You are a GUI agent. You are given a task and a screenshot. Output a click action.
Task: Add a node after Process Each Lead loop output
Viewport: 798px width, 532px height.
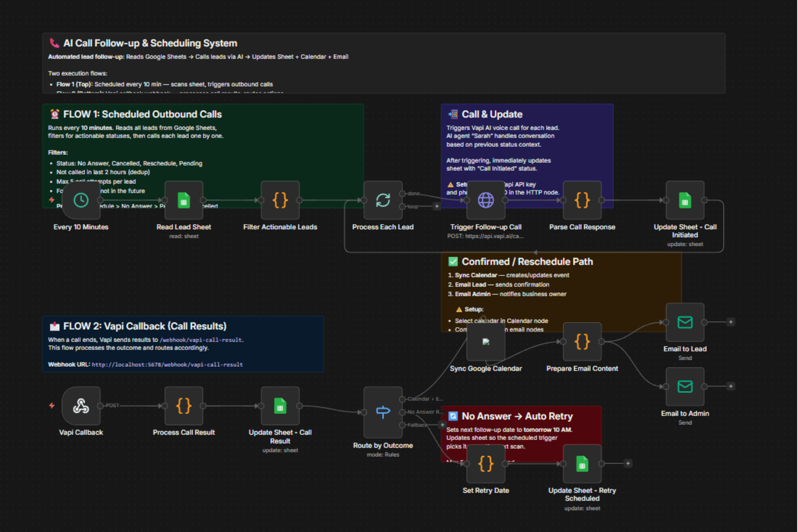click(x=437, y=206)
